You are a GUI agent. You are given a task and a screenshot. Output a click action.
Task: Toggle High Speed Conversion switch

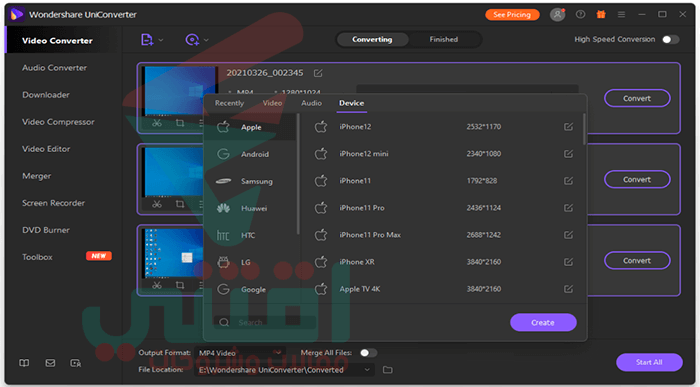click(x=671, y=39)
